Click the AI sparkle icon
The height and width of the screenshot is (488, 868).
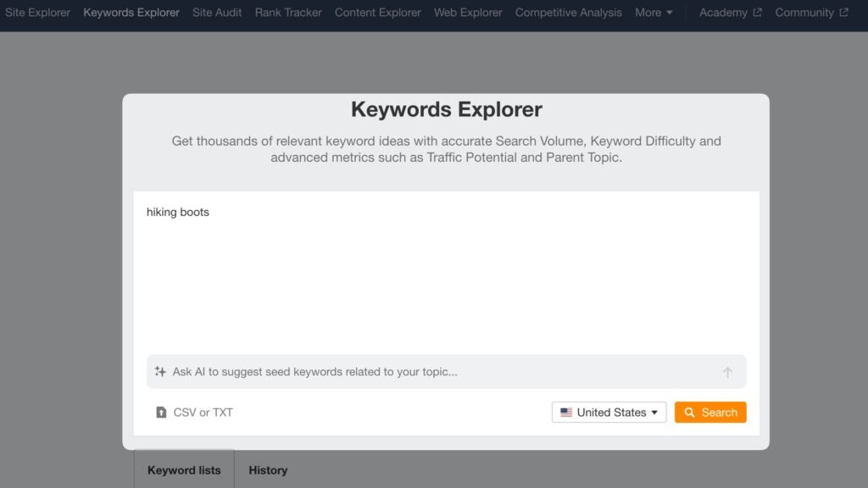160,371
